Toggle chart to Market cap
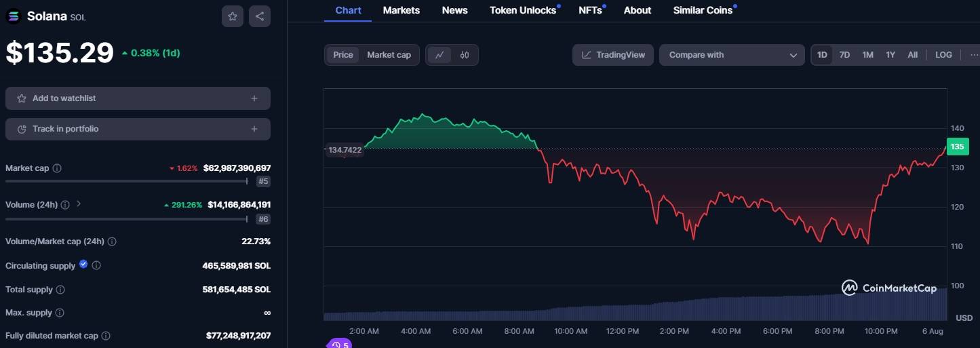 [389, 55]
